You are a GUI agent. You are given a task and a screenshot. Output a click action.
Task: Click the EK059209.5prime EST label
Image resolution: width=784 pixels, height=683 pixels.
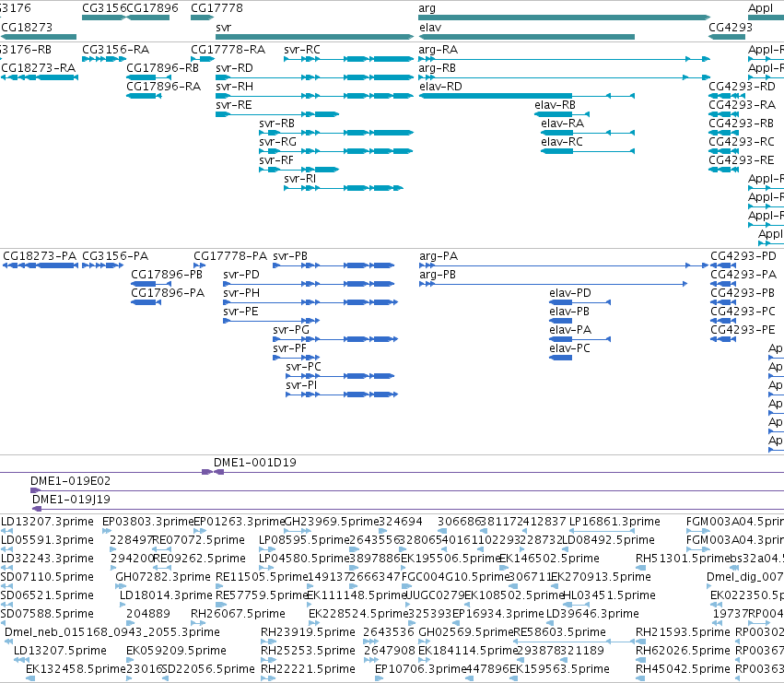click(x=176, y=651)
